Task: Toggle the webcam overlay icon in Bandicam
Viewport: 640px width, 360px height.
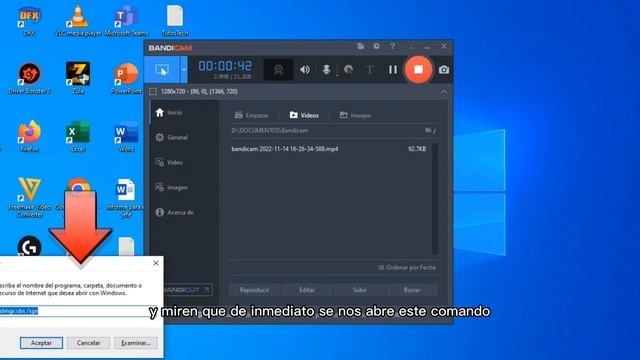Action: tap(278, 70)
